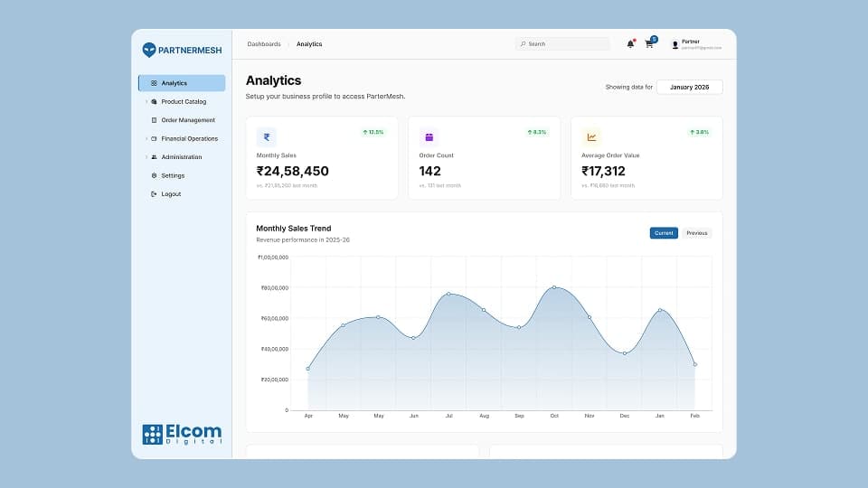
Task: Expand the Product Catalog submenu arrow
Action: point(146,102)
